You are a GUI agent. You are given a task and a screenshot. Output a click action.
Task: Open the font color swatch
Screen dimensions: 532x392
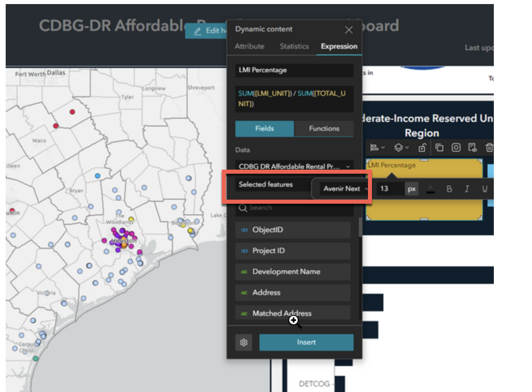click(430, 189)
